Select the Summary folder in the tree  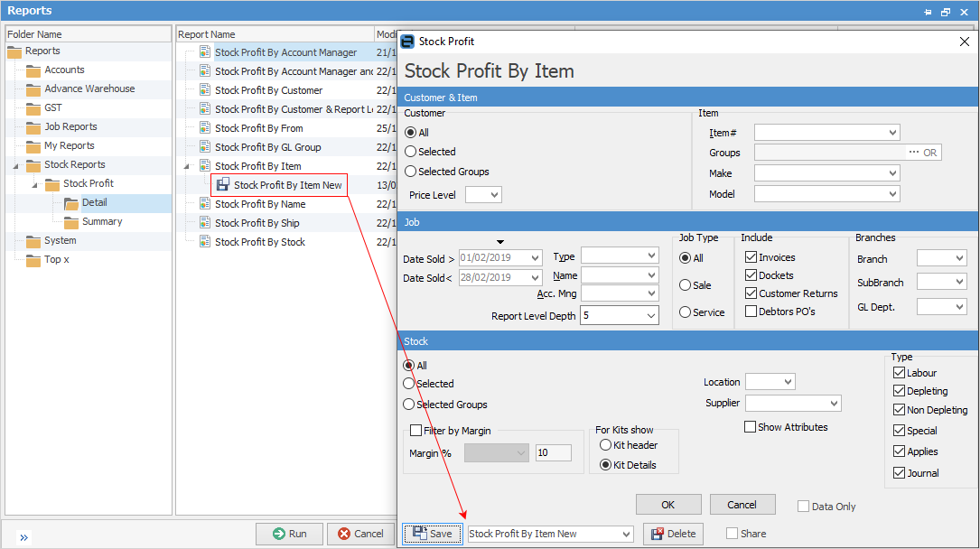101,222
